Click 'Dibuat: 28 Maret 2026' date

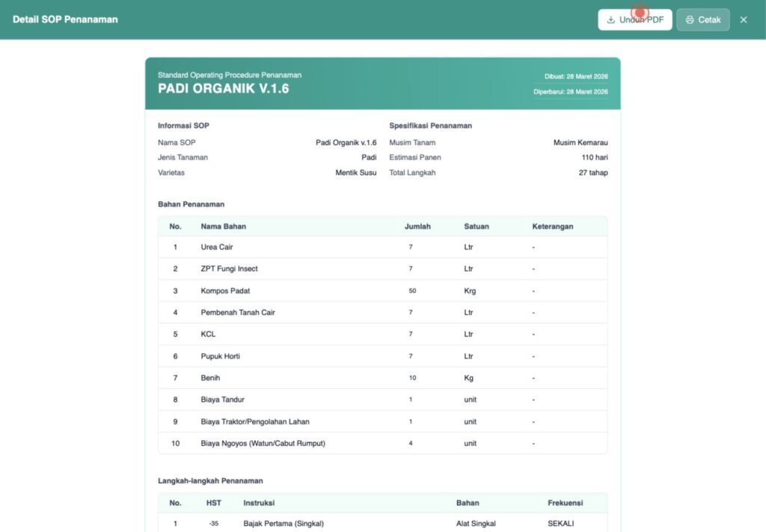576,76
